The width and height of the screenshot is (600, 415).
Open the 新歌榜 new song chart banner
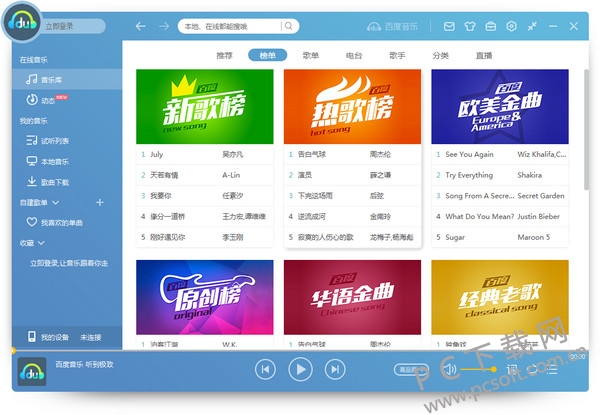205,107
